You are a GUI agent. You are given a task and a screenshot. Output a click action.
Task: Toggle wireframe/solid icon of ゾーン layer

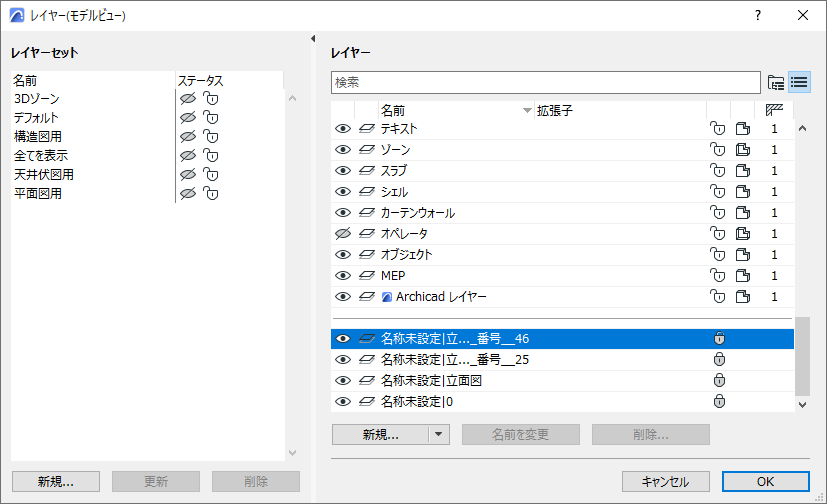pyautogui.click(x=743, y=150)
